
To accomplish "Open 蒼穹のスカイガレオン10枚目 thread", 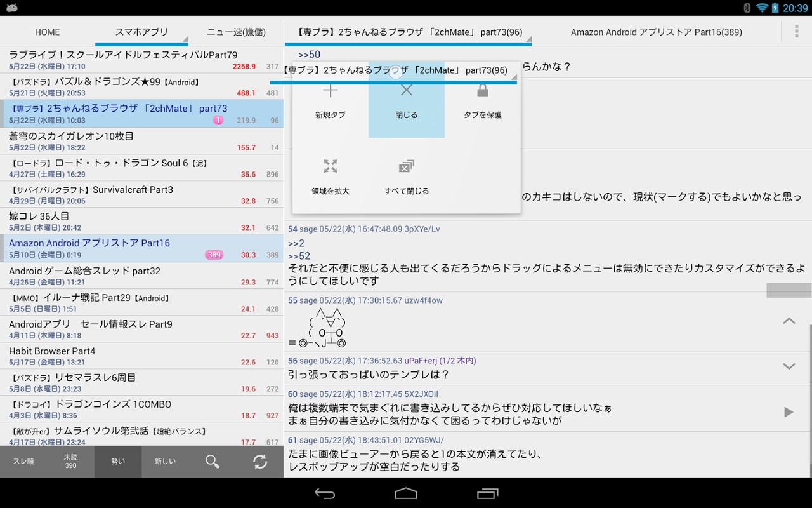I will click(x=141, y=141).
